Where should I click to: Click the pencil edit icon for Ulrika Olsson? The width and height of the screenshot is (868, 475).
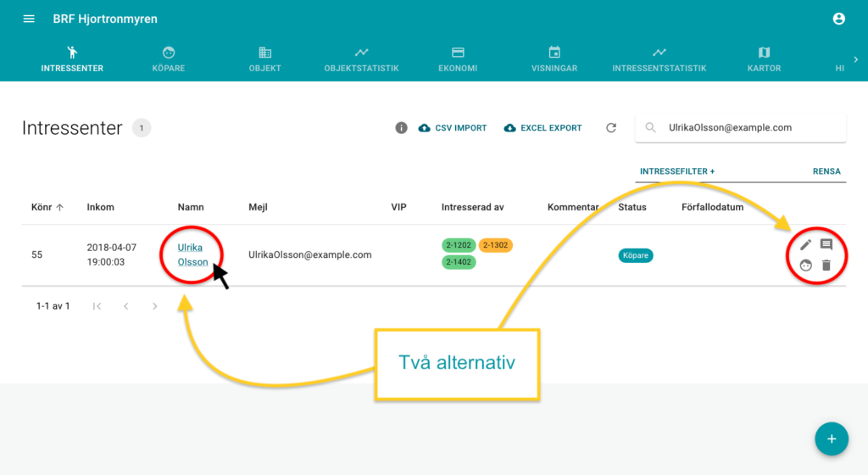(806, 244)
